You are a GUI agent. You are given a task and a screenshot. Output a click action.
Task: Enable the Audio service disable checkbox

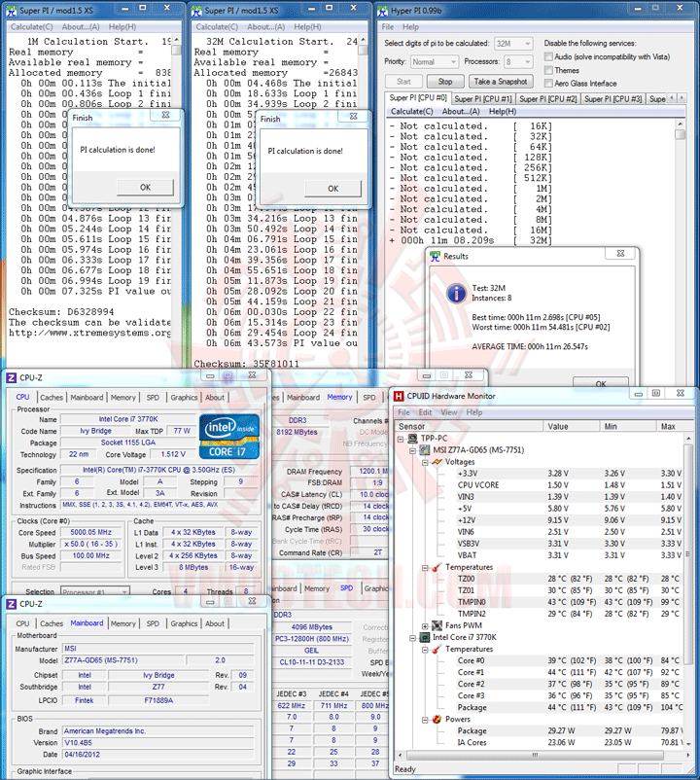[548, 56]
